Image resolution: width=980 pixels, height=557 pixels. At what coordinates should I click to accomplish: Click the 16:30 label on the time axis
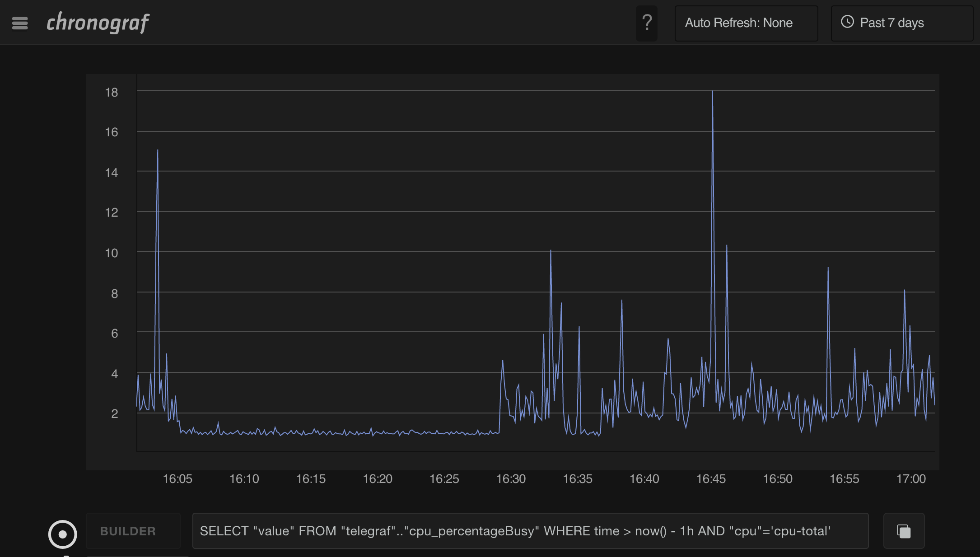(x=511, y=478)
